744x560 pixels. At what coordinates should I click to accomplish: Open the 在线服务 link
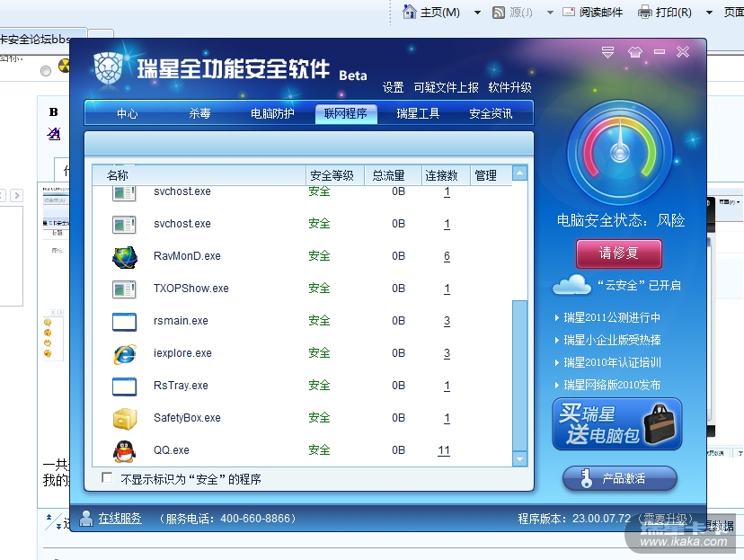point(120,519)
